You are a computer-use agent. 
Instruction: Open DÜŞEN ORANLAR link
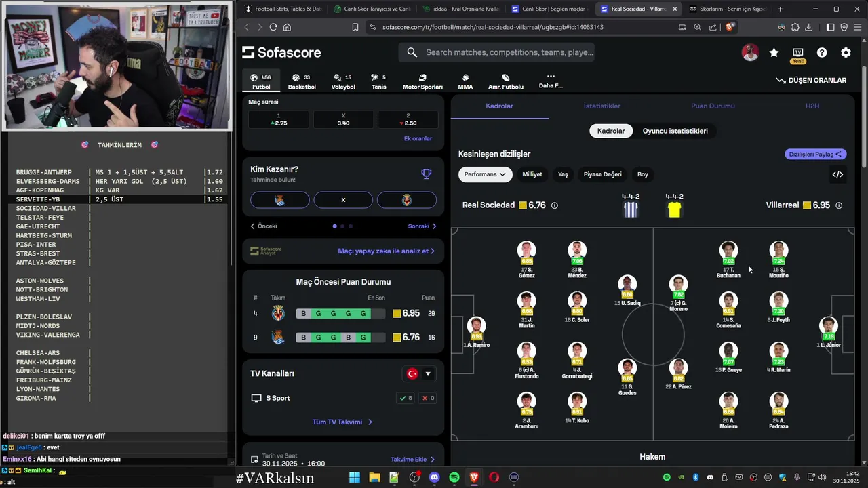point(811,80)
